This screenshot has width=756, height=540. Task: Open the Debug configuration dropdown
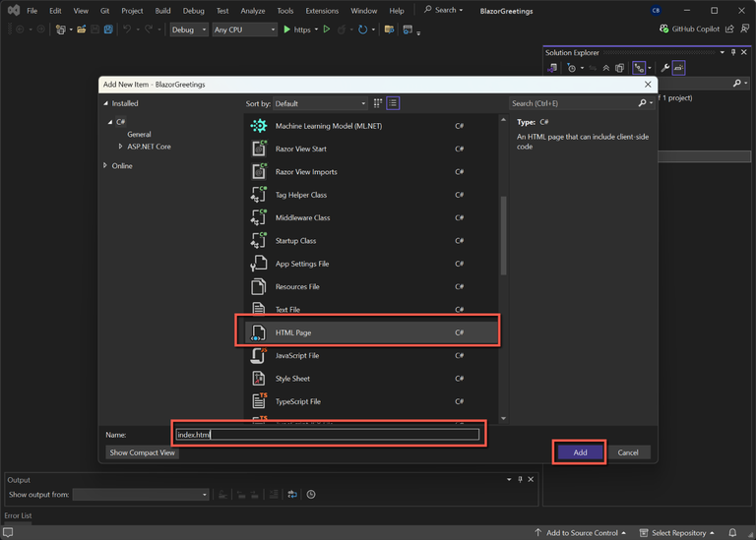pos(189,30)
